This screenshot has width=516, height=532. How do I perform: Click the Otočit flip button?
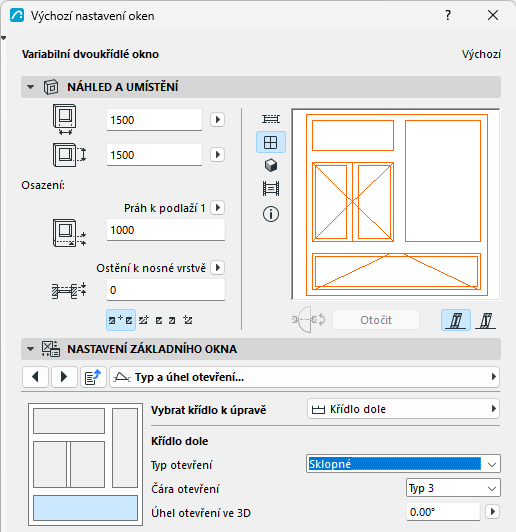(376, 320)
